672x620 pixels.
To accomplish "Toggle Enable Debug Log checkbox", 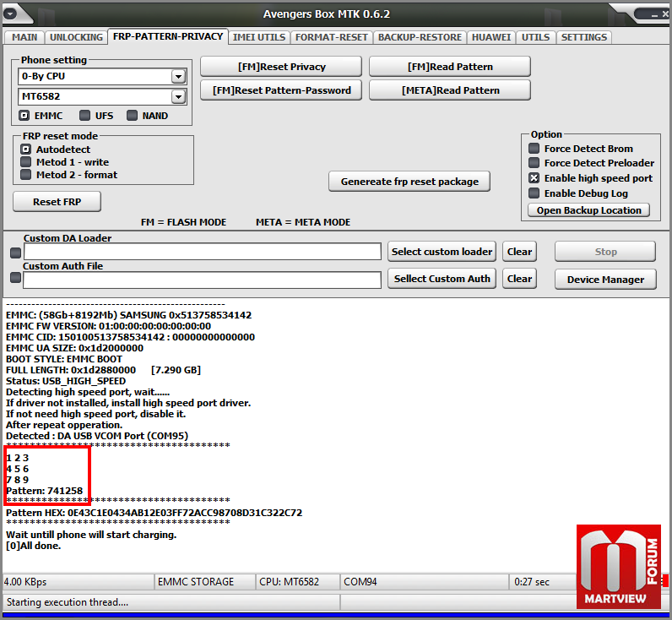I will coord(534,193).
